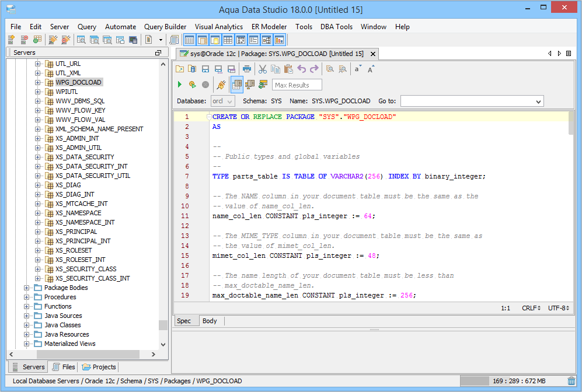Select XS_DATA_SECURITY package in tree
This screenshot has height=392, width=582.
point(85,157)
